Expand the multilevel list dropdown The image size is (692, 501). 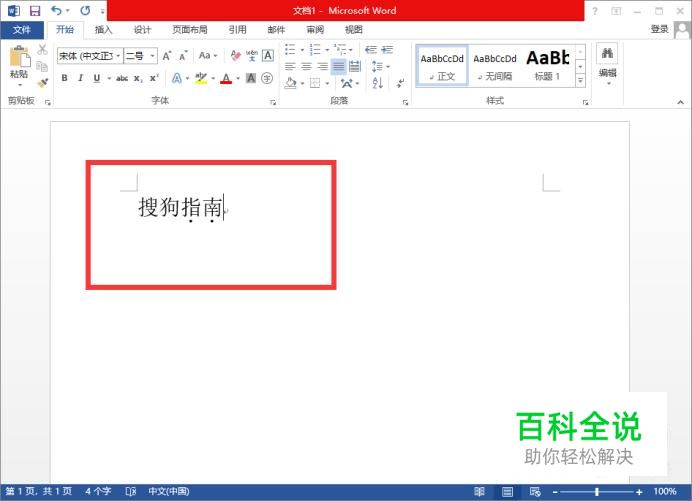click(x=350, y=50)
